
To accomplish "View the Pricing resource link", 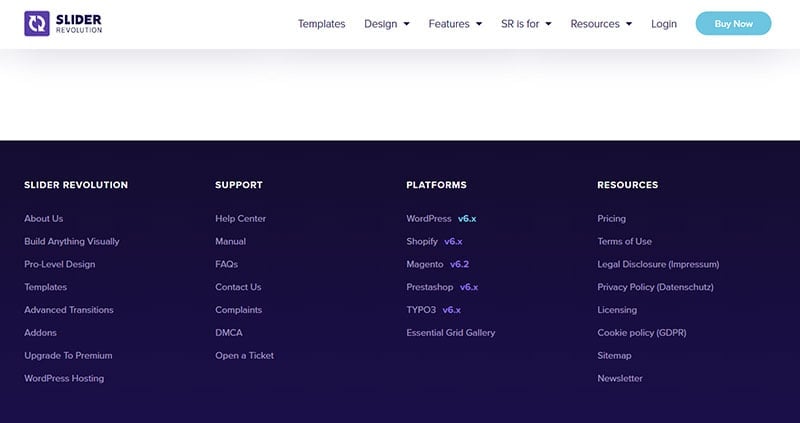I will pos(611,219).
